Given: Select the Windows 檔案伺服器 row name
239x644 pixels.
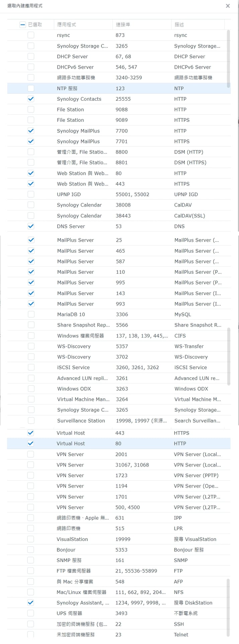Looking at the screenshot, I should (81, 336).
